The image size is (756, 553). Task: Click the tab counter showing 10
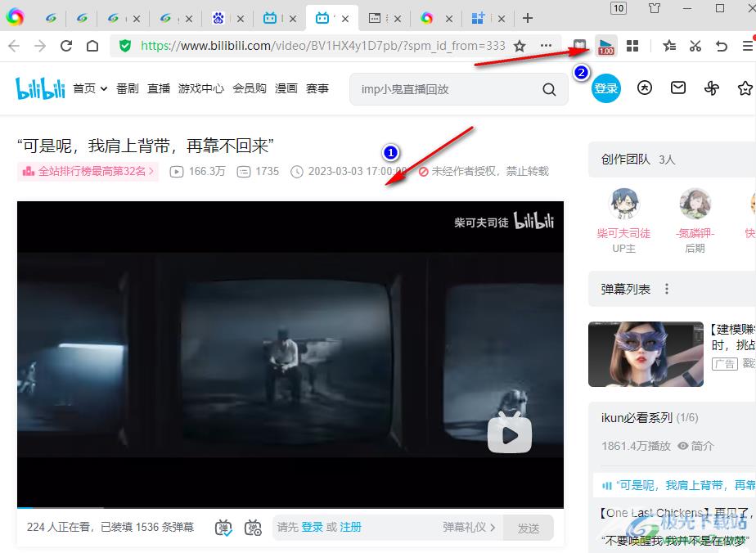619,8
